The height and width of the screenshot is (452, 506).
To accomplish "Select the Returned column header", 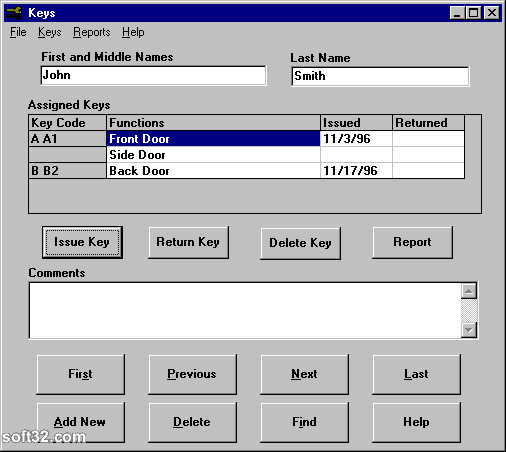I will [428, 123].
